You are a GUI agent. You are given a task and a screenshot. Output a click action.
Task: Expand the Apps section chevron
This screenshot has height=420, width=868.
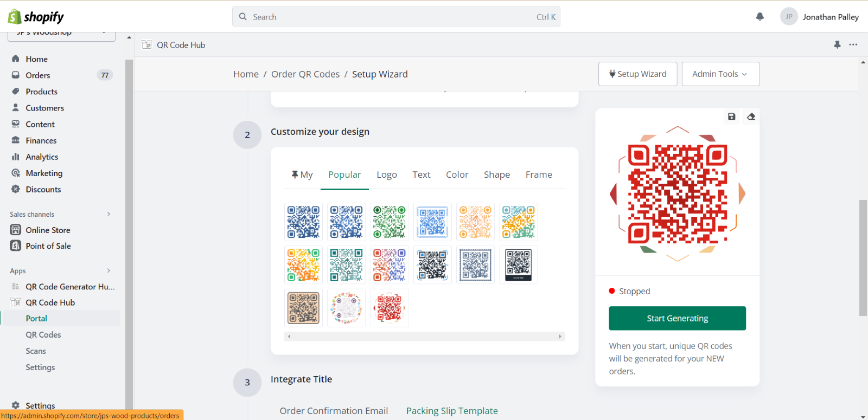click(108, 270)
